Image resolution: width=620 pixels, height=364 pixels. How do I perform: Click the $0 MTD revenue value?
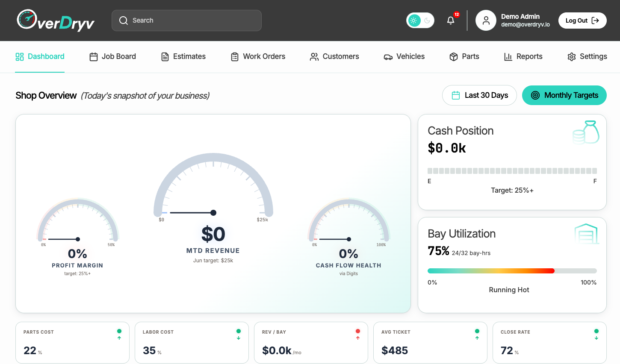tap(213, 234)
